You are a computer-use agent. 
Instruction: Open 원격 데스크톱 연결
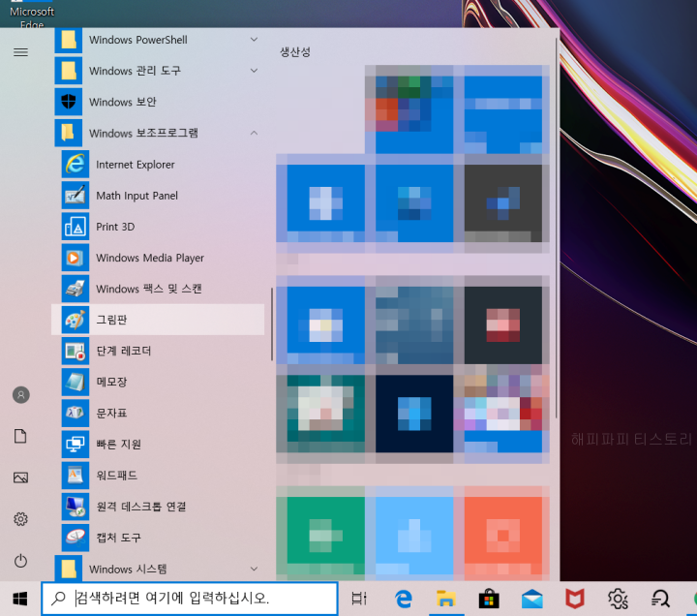coord(158,507)
